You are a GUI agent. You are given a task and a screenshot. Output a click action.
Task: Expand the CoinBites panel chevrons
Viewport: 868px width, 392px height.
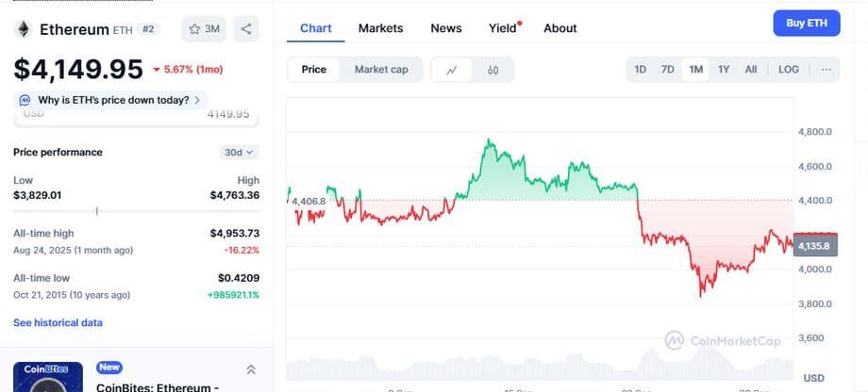(251, 370)
